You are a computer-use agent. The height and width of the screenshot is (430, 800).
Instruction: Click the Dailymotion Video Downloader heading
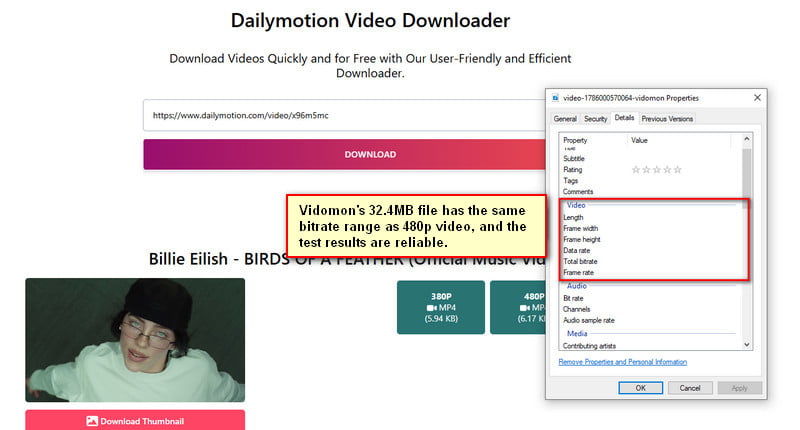point(370,21)
